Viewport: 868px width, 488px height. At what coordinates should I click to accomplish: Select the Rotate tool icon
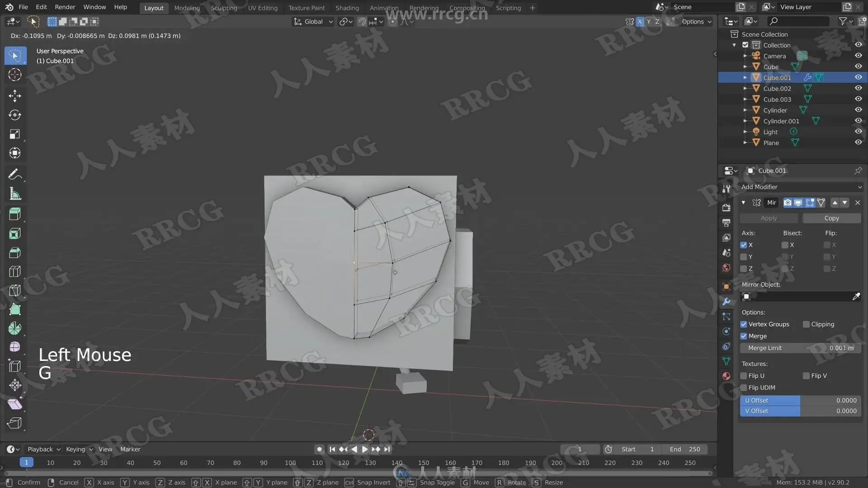click(x=14, y=115)
